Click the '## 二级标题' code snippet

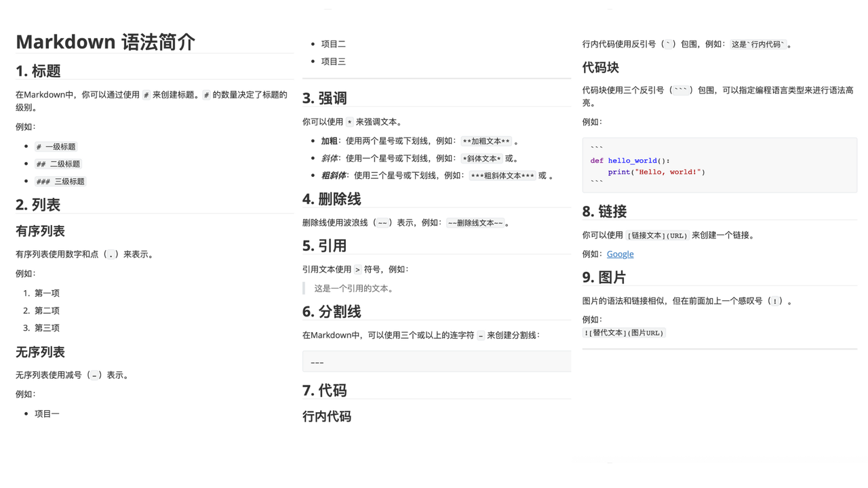58,164
